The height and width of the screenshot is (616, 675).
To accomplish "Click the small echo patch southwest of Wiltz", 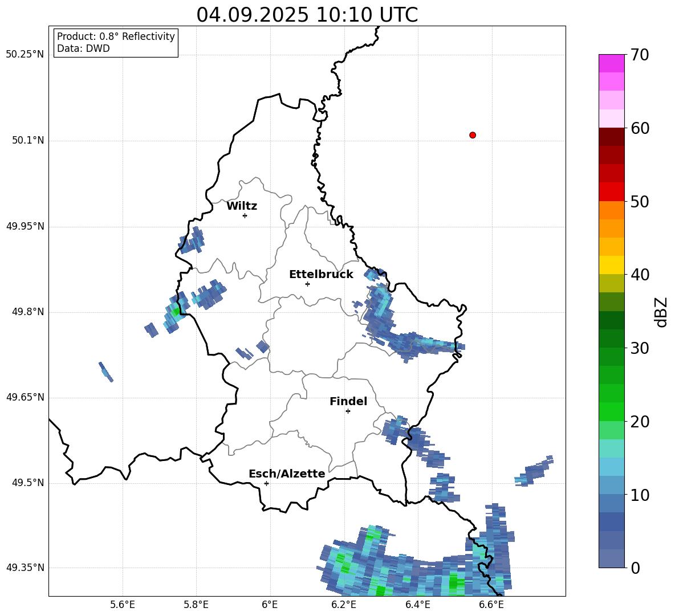I will pos(192,240).
